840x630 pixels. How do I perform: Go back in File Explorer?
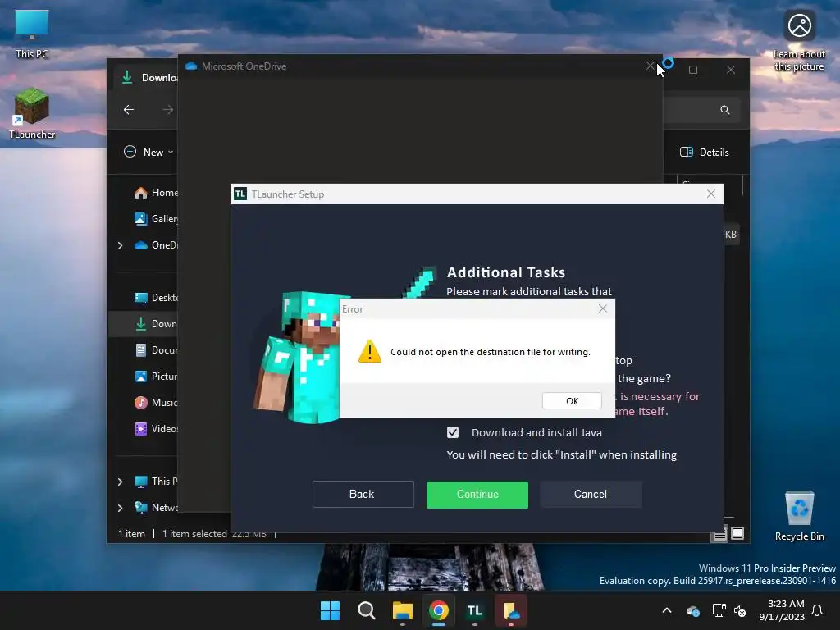coord(129,110)
